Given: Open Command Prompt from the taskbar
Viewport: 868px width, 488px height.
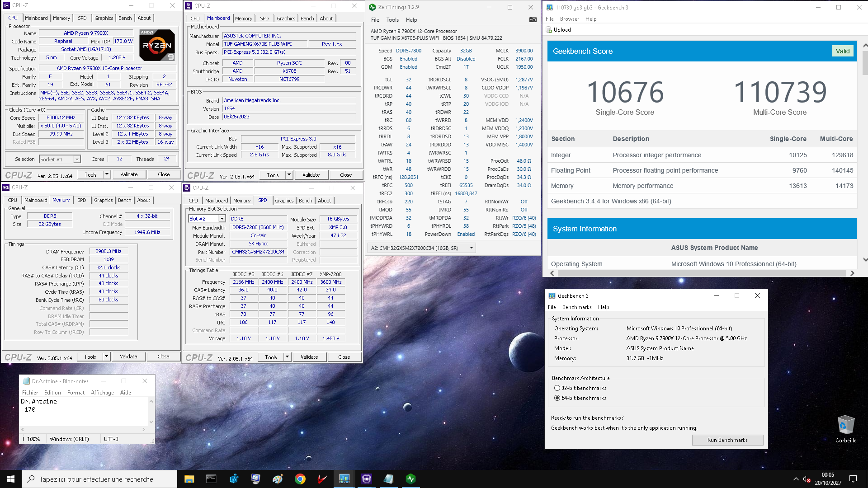Looking at the screenshot, I should click(211, 479).
